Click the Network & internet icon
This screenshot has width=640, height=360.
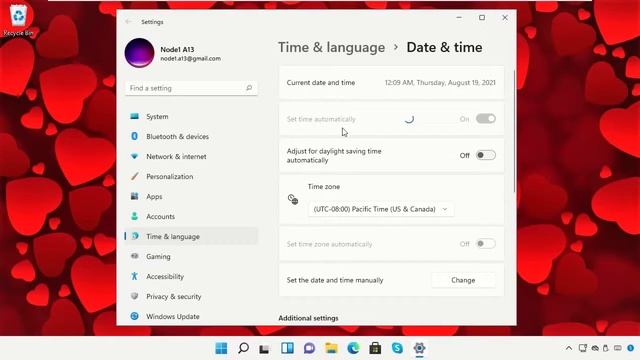pyautogui.click(x=134, y=156)
